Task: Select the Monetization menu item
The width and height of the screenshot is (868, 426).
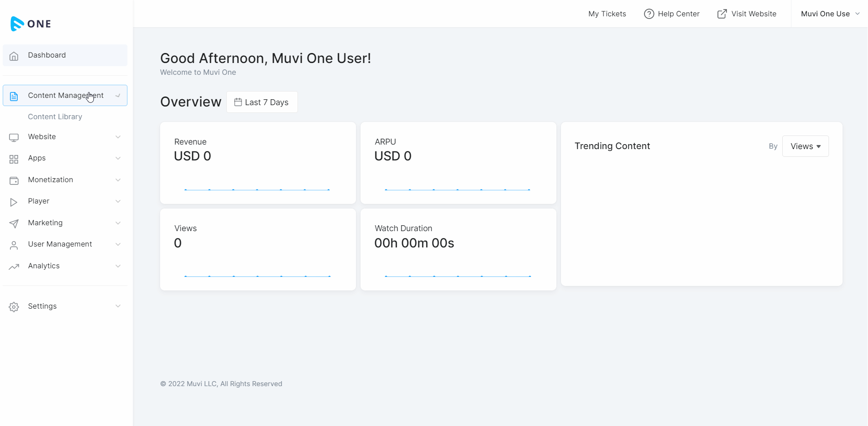Action: tap(65, 180)
